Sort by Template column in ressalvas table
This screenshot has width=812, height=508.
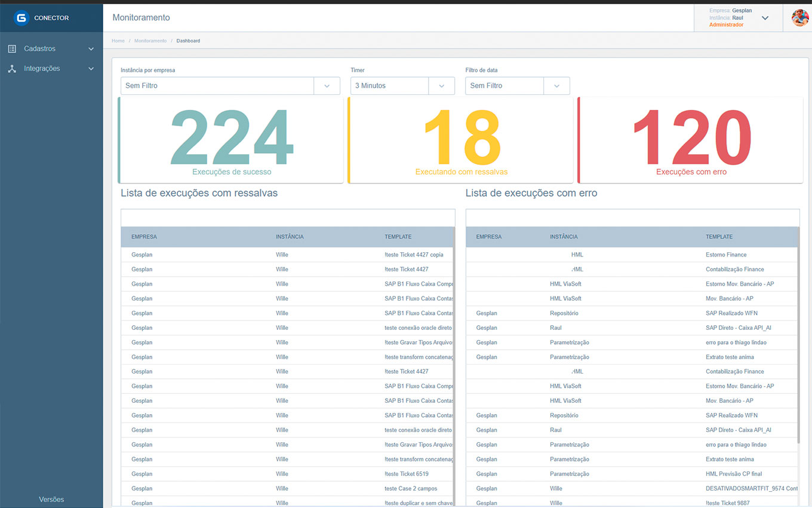click(398, 237)
